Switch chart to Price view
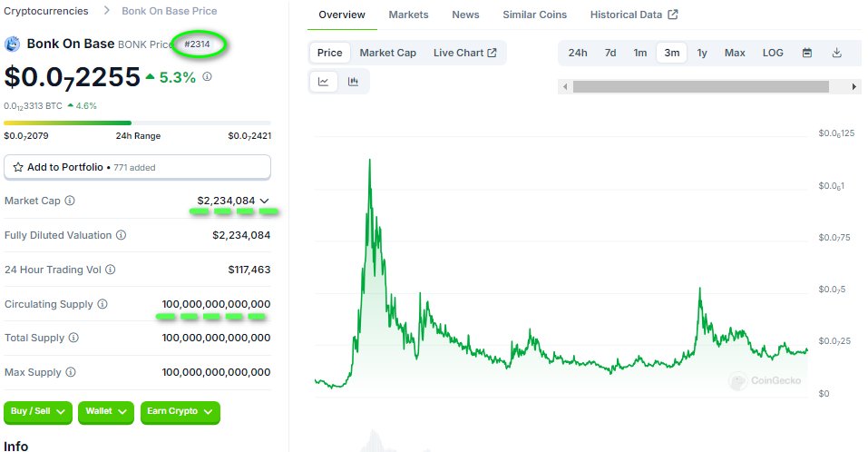The width and height of the screenshot is (868, 452). click(329, 53)
